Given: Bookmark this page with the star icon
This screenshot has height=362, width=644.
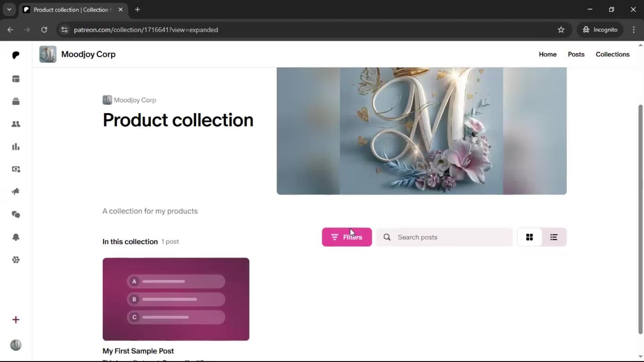Looking at the screenshot, I should click(561, 30).
